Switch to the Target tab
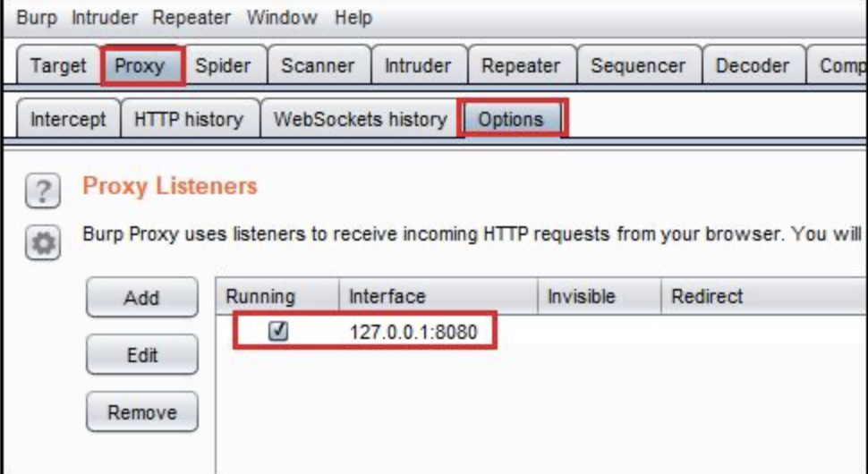868x474 pixels. 58,65
